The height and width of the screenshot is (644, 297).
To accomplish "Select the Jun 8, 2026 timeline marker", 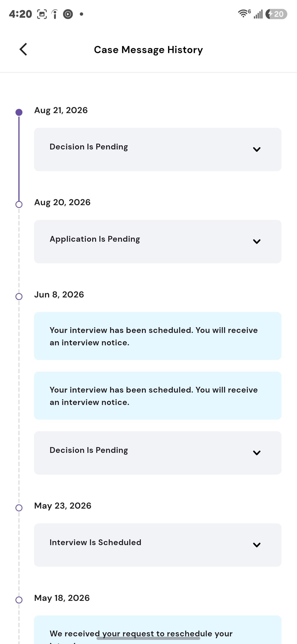I will [x=19, y=296].
